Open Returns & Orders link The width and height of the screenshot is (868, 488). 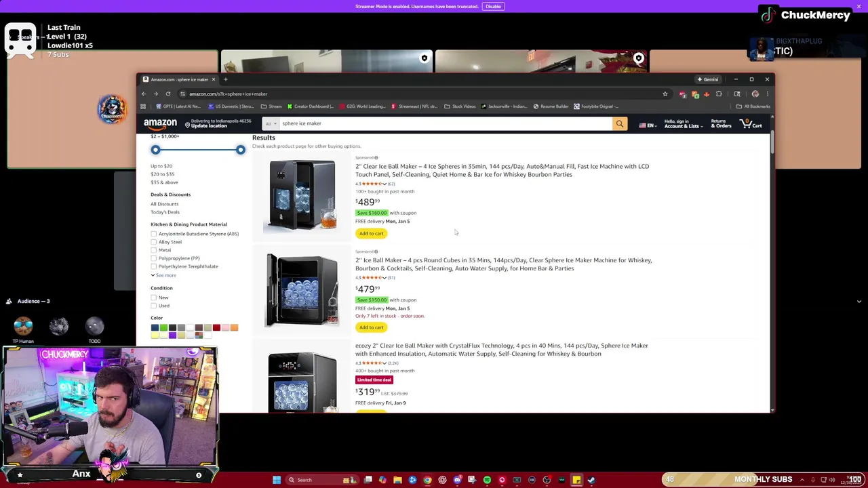721,124
